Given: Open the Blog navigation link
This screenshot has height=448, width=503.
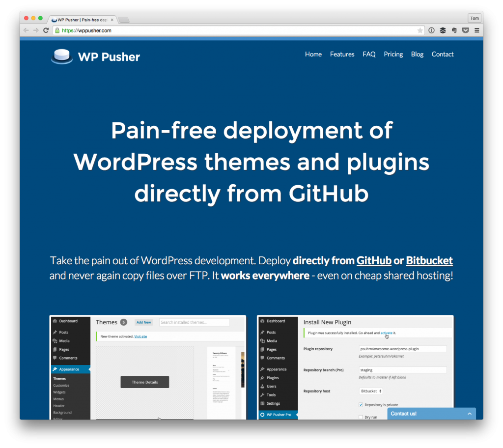Looking at the screenshot, I should coord(417,54).
